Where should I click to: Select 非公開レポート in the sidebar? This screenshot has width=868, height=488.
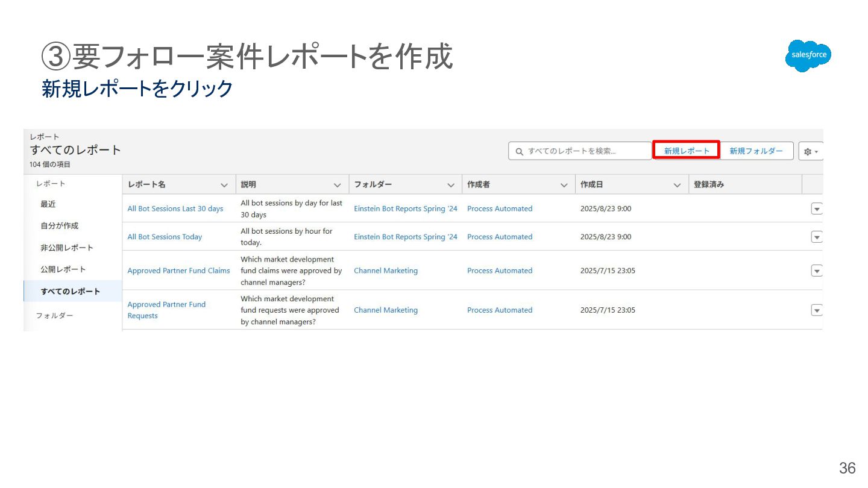tap(67, 248)
